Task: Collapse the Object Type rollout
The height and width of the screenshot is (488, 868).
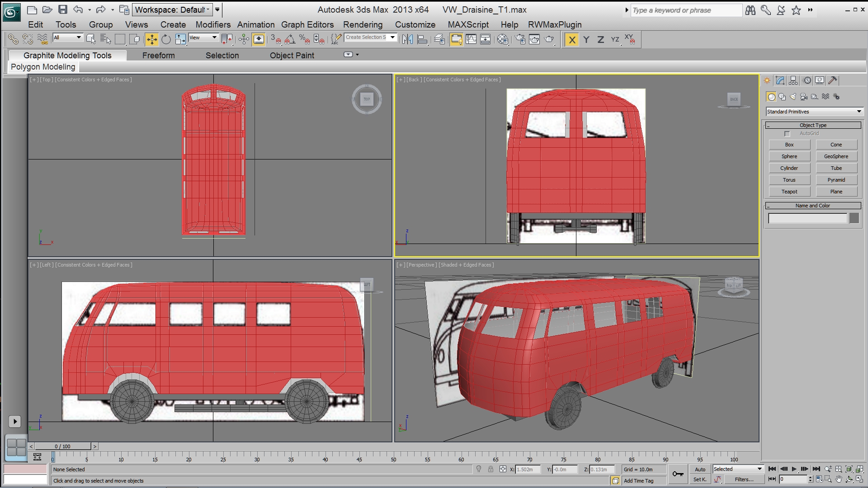Action: (x=813, y=125)
